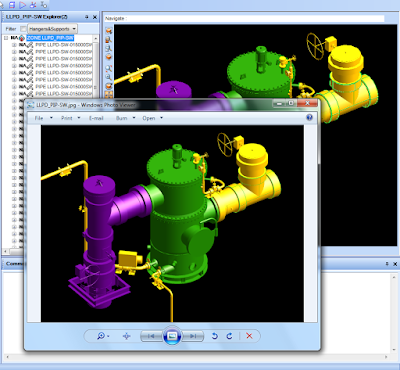The height and width of the screenshot is (370, 400).
Task: Click the gray cylinder with magnifier icon in 3D toolbar
Action: pos(109,48)
